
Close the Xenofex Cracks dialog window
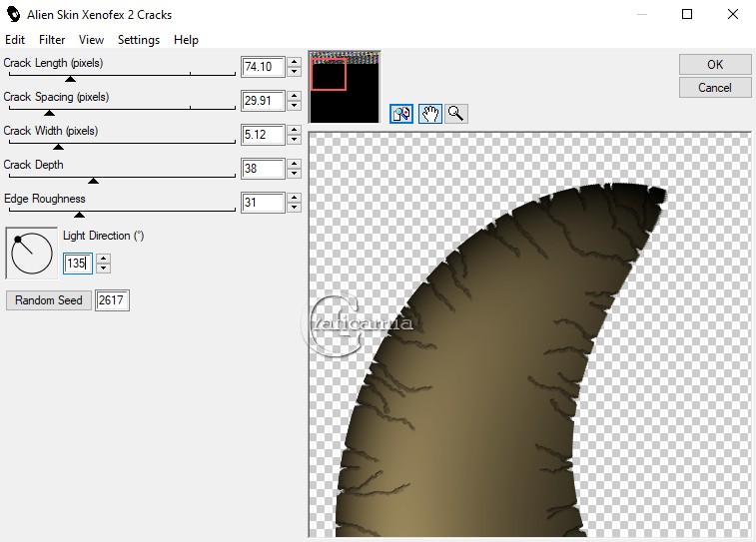pyautogui.click(x=733, y=14)
